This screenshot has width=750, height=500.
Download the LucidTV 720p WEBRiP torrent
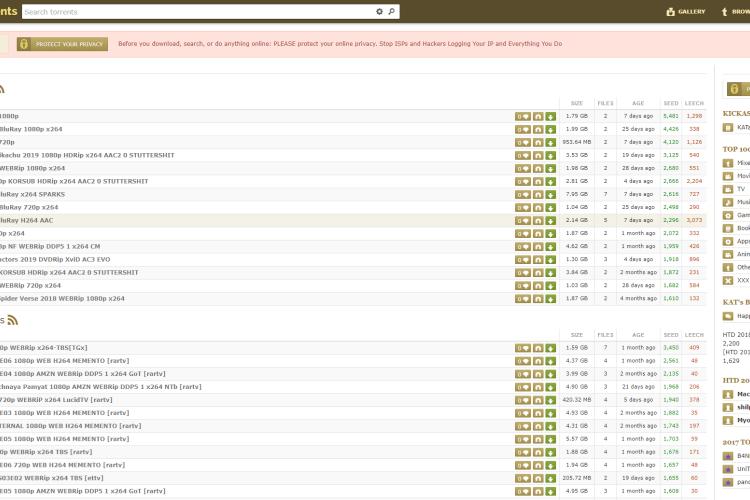tap(551, 400)
